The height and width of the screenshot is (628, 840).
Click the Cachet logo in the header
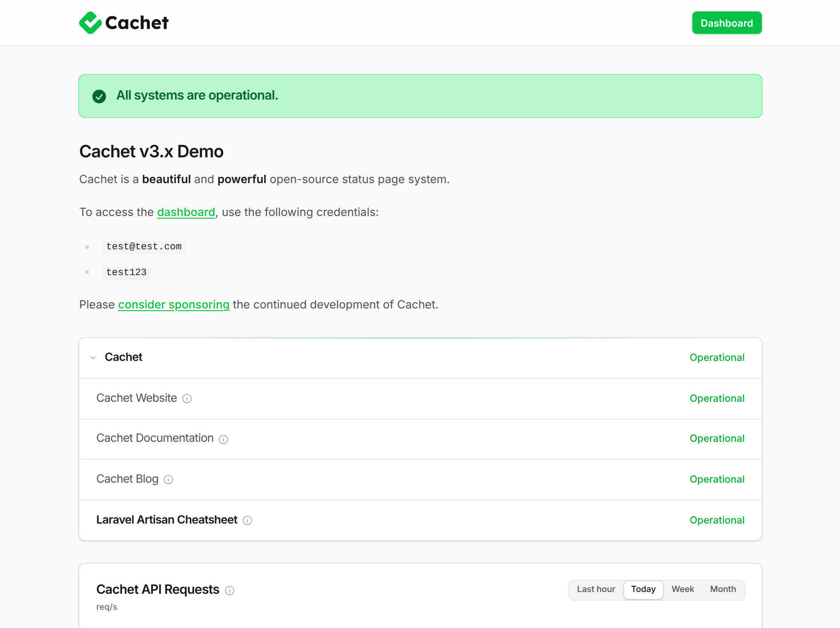[x=124, y=23]
